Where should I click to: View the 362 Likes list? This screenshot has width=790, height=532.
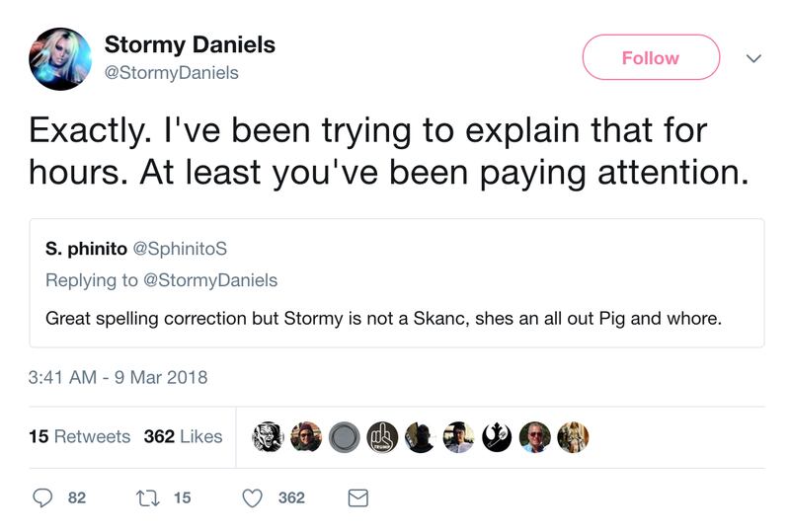pyautogui.click(x=183, y=437)
